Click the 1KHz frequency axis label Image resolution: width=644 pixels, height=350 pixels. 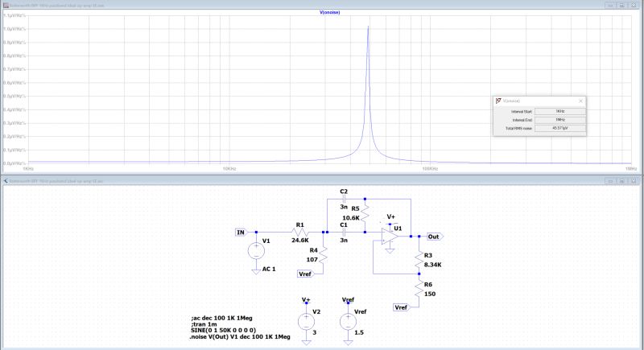point(28,169)
